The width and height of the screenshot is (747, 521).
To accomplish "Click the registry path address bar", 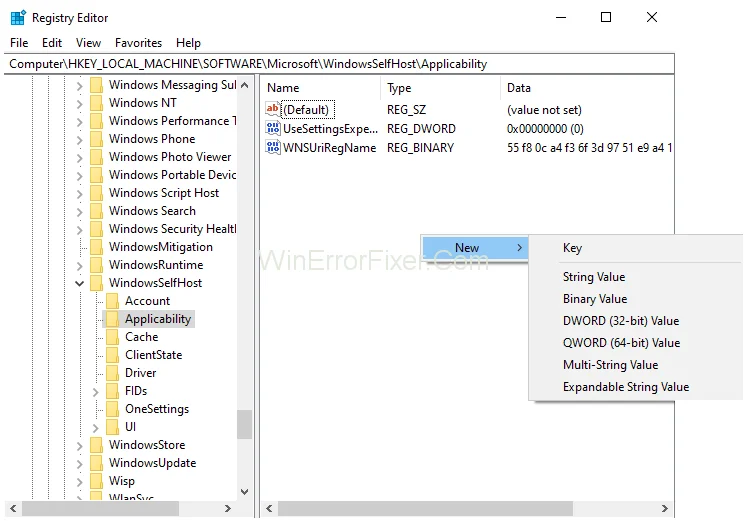I will coord(339,64).
